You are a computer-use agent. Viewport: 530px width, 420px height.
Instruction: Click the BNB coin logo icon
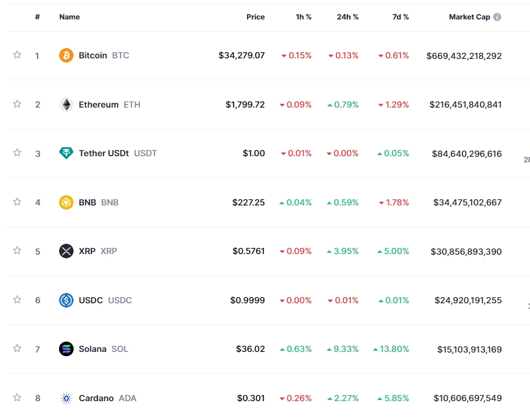click(x=66, y=202)
